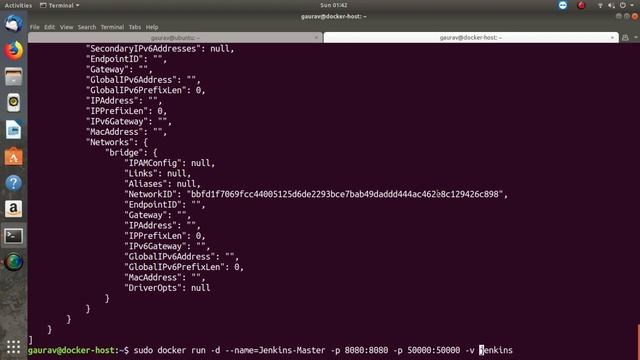
Task: Click the "bridge": { line
Action: tap(131, 153)
